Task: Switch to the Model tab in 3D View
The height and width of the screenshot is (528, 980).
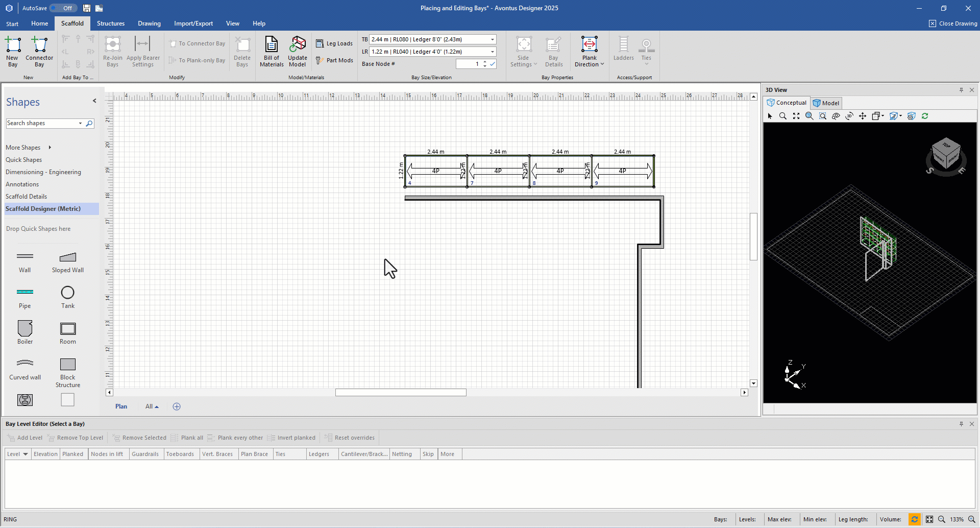Action: (x=826, y=103)
